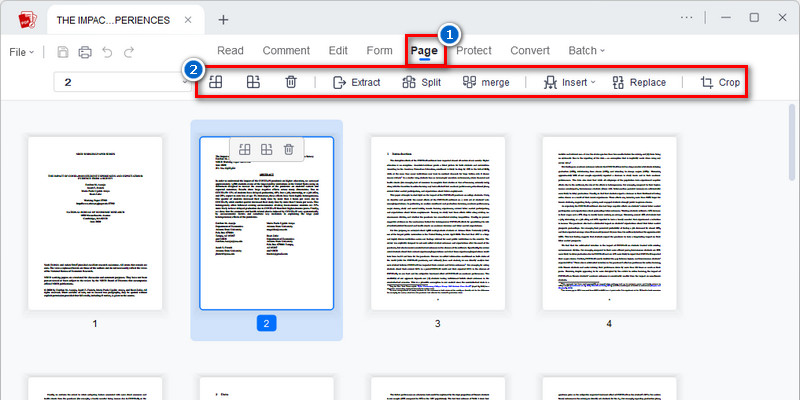This screenshot has width=800, height=400.
Task: Click the app logo icon
Action: (27, 20)
